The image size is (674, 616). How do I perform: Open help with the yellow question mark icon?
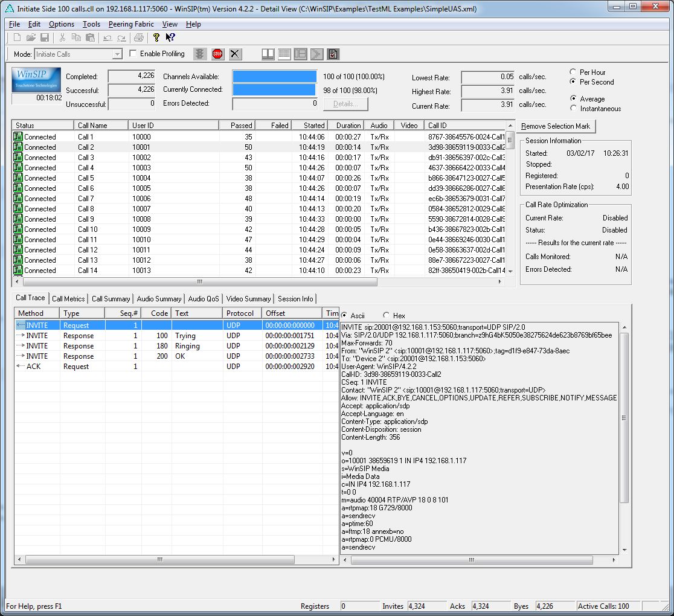pyautogui.click(x=156, y=37)
